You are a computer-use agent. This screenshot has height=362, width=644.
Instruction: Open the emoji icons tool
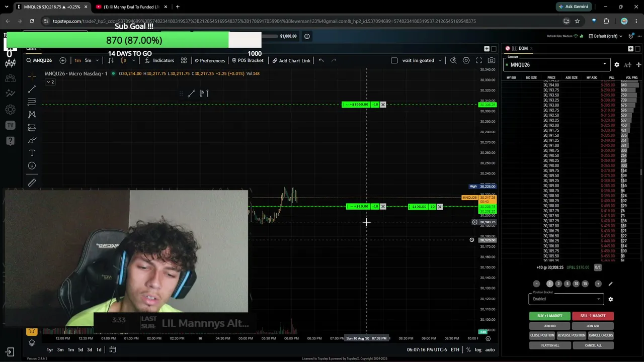point(32,165)
